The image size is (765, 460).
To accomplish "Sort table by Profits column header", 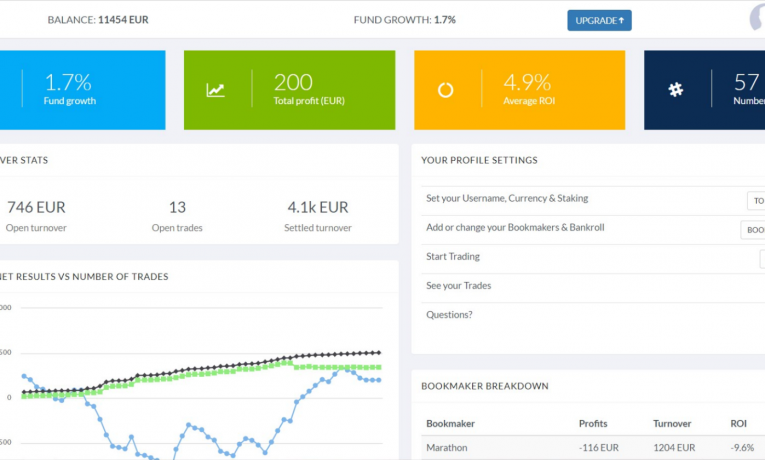I will [592, 424].
